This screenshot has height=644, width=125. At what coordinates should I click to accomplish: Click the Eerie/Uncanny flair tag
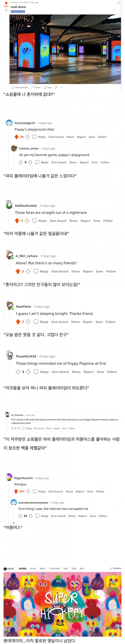click(18, 12)
